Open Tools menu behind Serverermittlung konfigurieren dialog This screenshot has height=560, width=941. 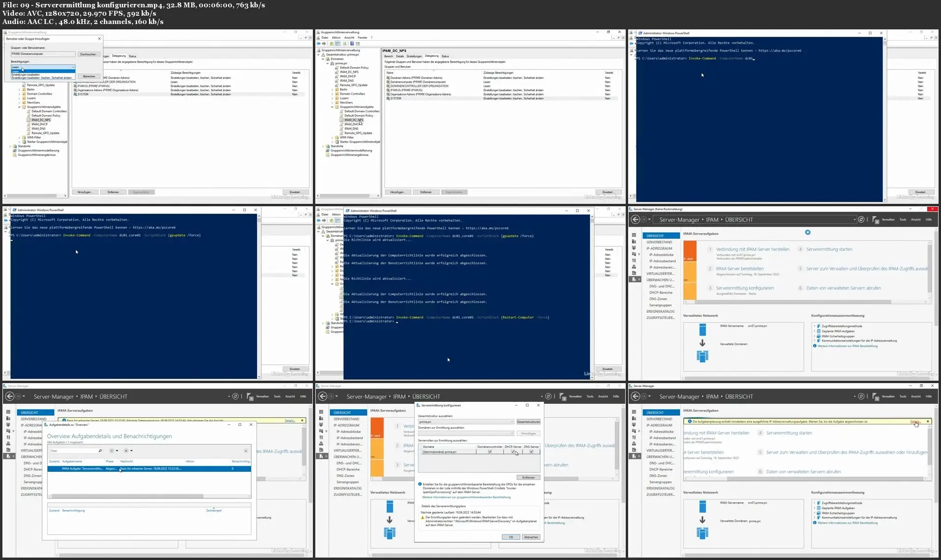pyautogui.click(x=590, y=396)
